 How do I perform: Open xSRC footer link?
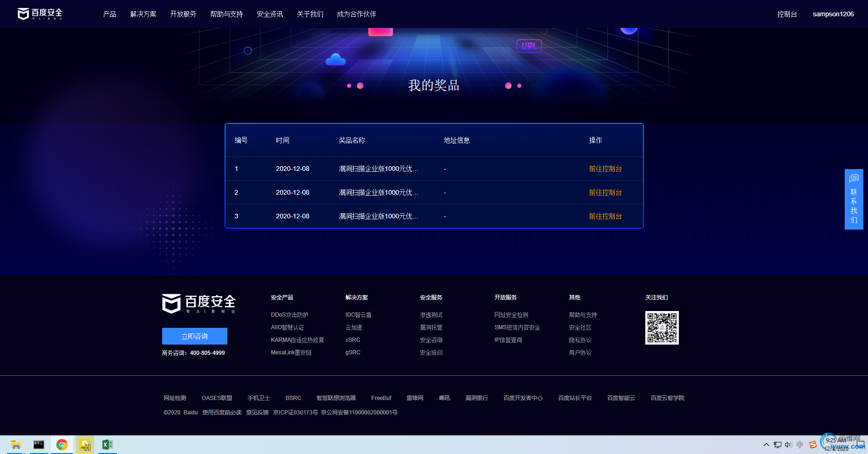(353, 340)
